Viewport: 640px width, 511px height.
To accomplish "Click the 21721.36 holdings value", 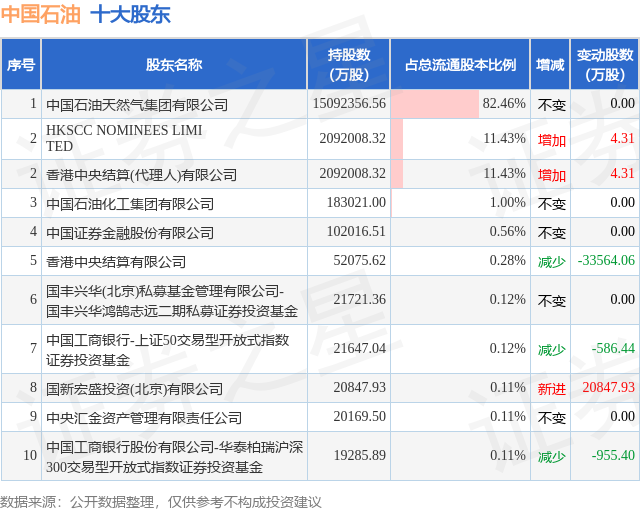I will [x=360, y=299].
